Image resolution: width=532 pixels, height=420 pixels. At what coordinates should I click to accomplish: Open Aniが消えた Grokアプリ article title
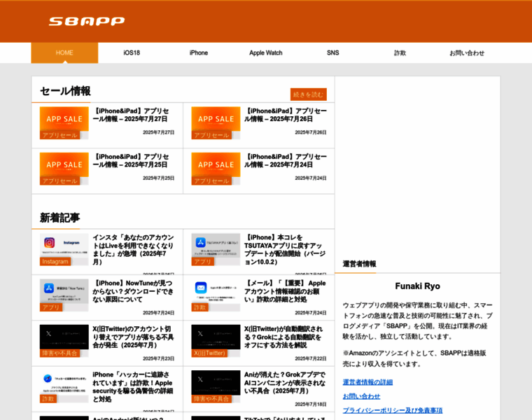pos(285,383)
